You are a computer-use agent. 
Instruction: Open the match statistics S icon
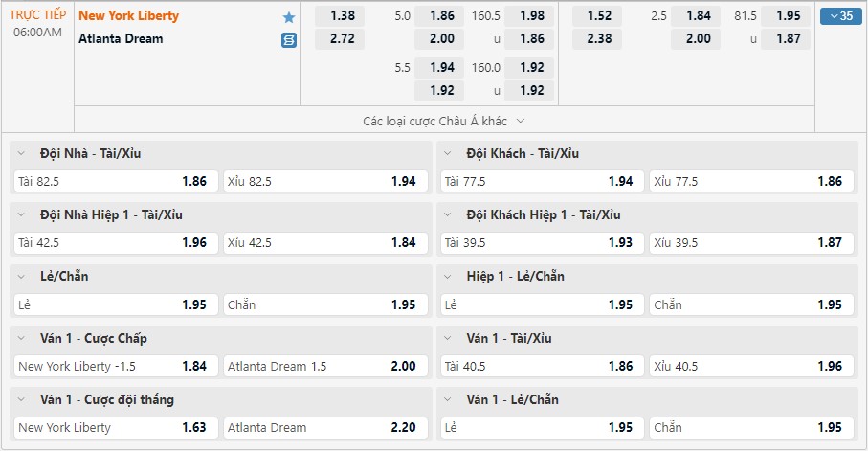[x=288, y=40]
